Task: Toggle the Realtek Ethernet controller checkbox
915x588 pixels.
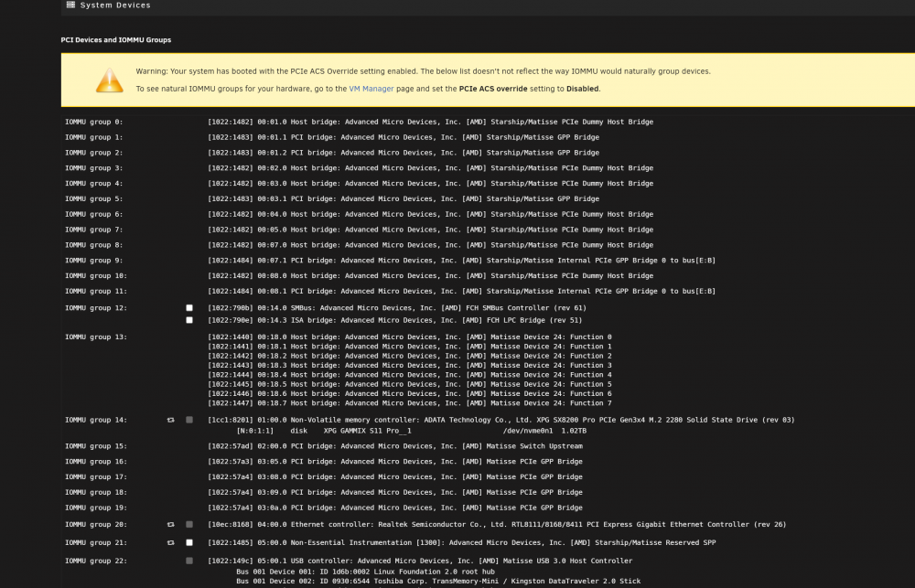Action: 189,524
